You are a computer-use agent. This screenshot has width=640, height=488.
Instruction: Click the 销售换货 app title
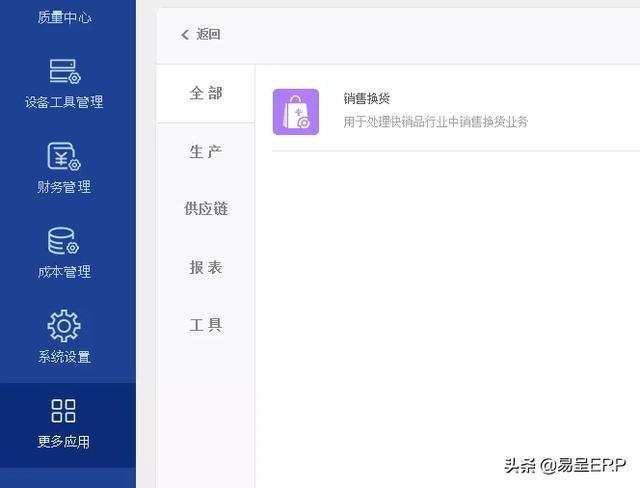pyautogui.click(x=366, y=99)
